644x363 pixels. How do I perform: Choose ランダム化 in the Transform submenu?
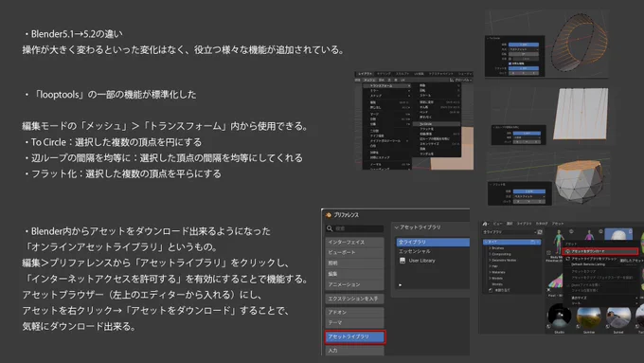pyautogui.click(x=437, y=154)
